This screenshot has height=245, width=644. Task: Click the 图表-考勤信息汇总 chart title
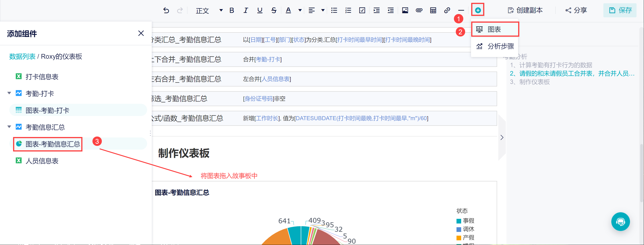(x=182, y=192)
